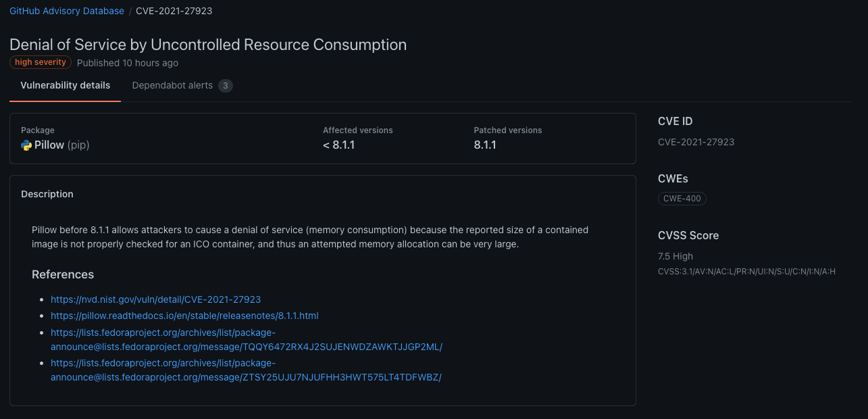The image size is (868, 419).
Task: Open the Dependabot alerts tab
Action: 172,86
